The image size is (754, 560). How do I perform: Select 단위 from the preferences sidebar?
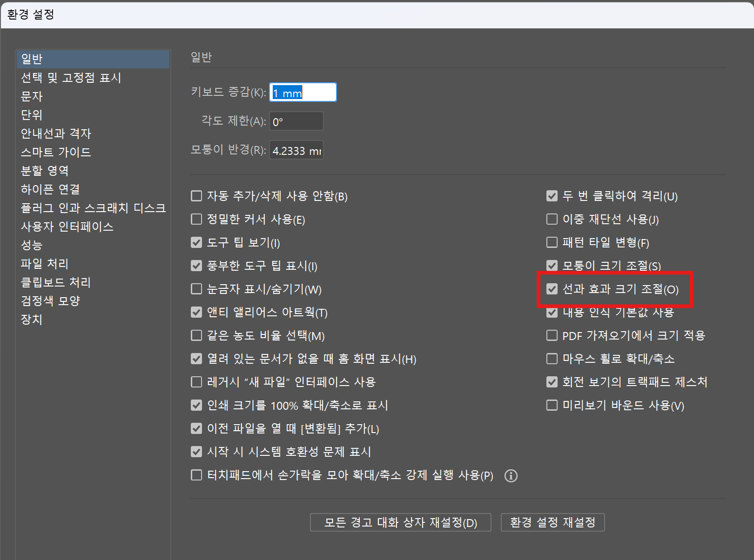coord(31,115)
